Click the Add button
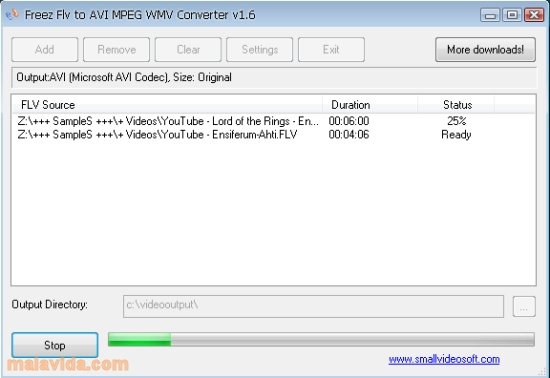This screenshot has height=378, width=550. (45, 49)
